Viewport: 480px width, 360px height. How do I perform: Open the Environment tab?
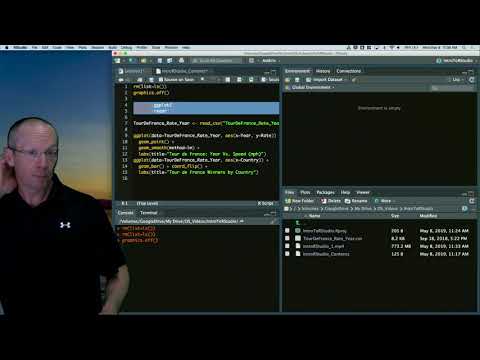pyautogui.click(x=297, y=71)
